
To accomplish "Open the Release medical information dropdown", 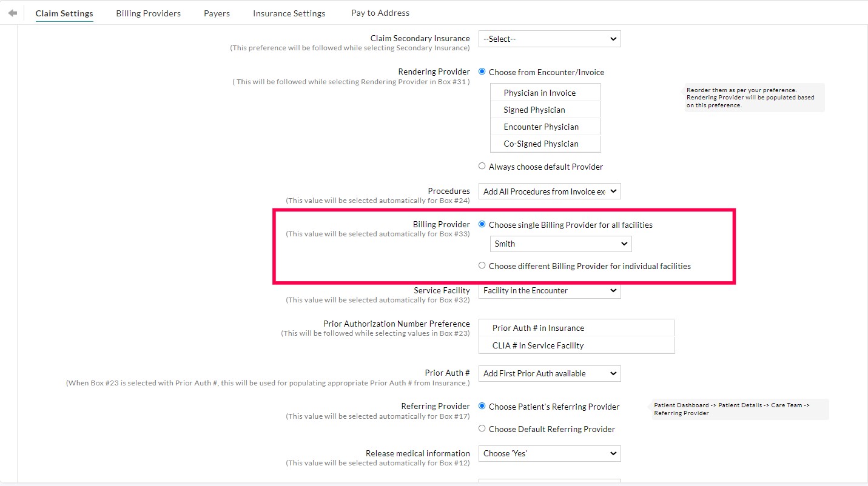I will pos(548,453).
